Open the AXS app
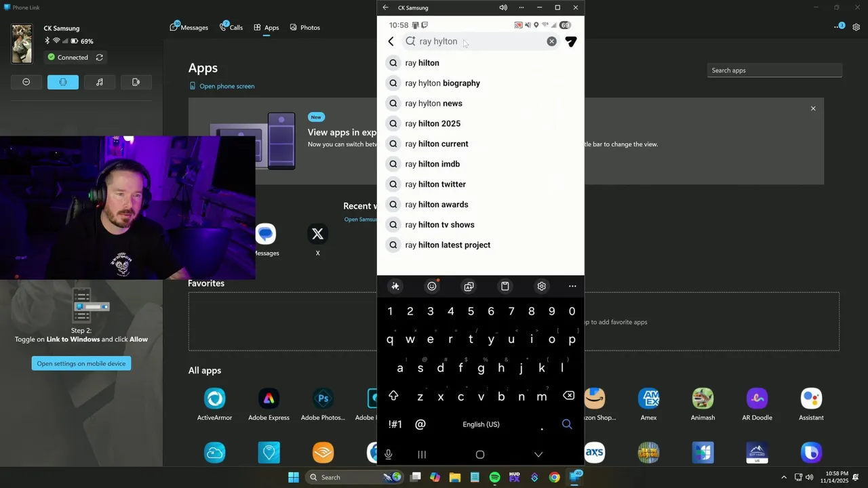 (595, 452)
